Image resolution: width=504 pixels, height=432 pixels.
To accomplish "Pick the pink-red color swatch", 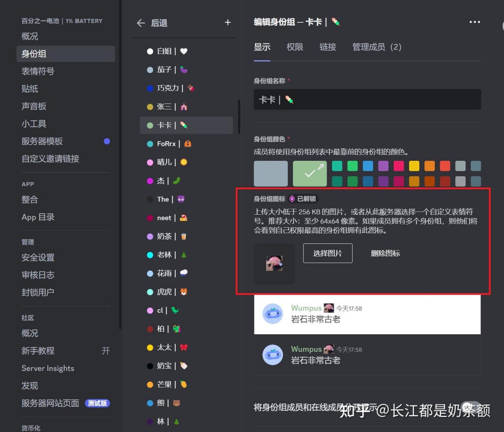I will coord(399,166).
